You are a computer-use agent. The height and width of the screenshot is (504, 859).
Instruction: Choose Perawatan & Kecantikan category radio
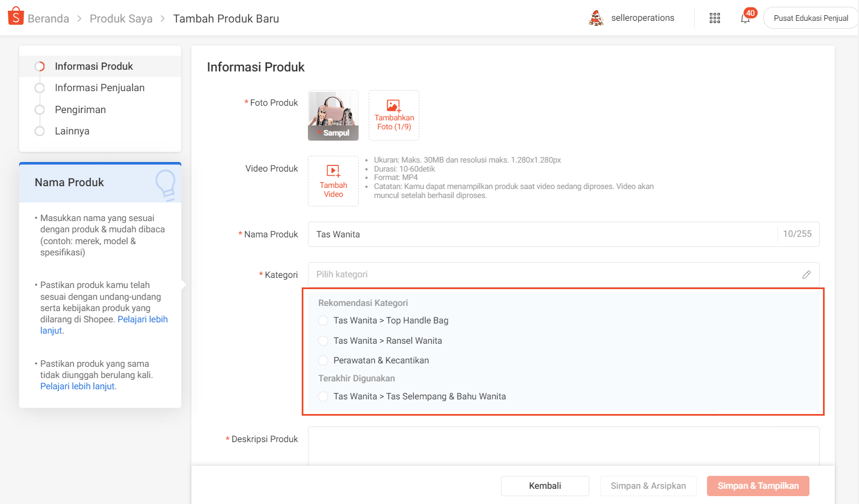(323, 361)
